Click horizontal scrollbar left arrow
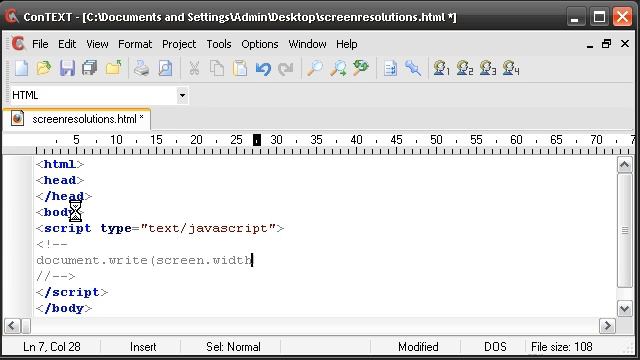This screenshot has height=360, width=640. point(12,326)
